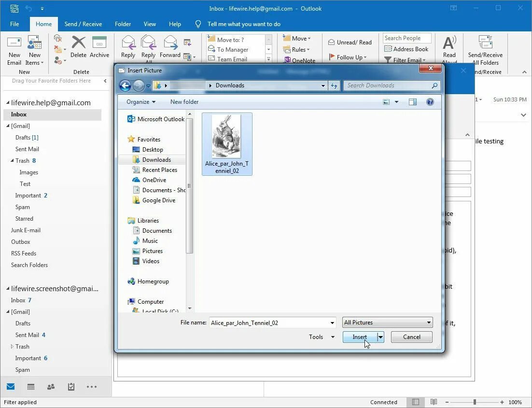Open the Organize dropdown in dialog
The height and width of the screenshot is (408, 532).
point(141,102)
